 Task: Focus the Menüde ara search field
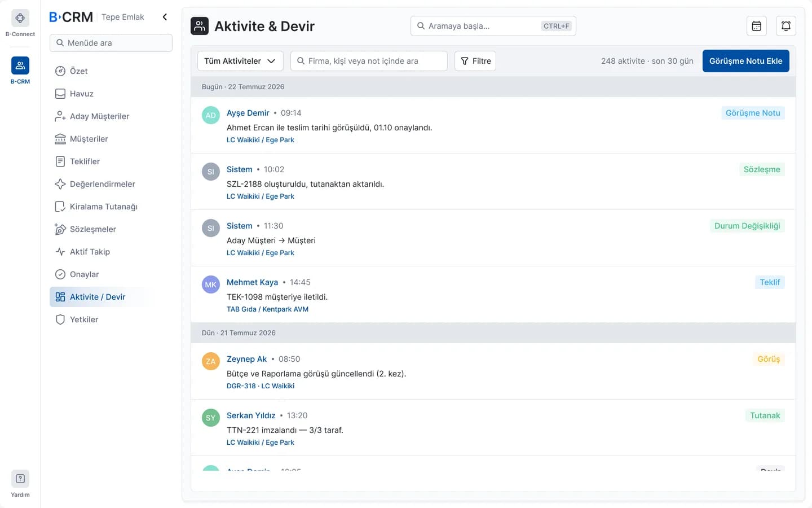[111, 43]
